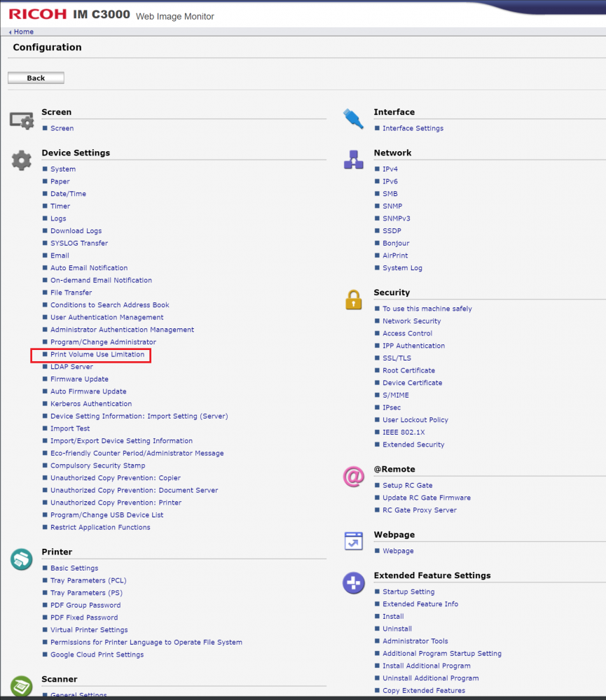
Task: Click the Interface cable plug icon
Action: (353, 119)
